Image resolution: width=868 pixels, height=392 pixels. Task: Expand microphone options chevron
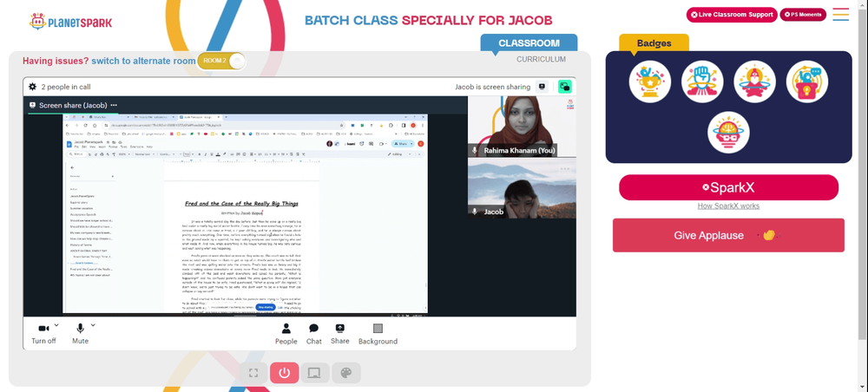pyautogui.click(x=93, y=325)
